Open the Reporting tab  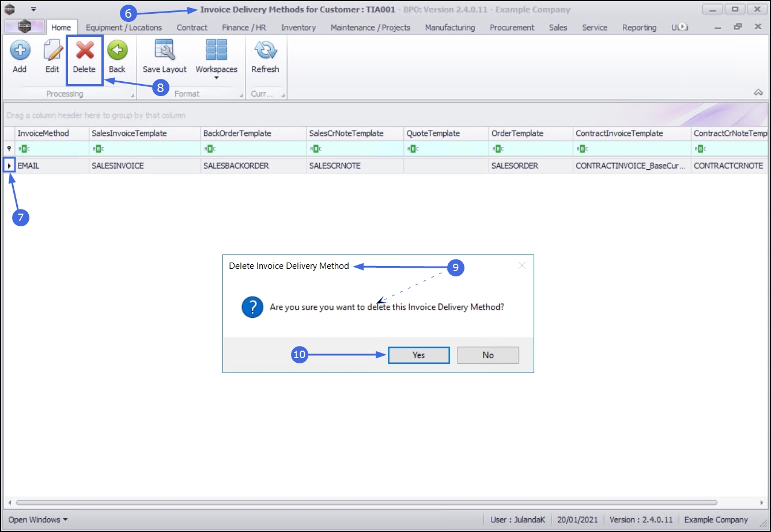[x=639, y=27]
